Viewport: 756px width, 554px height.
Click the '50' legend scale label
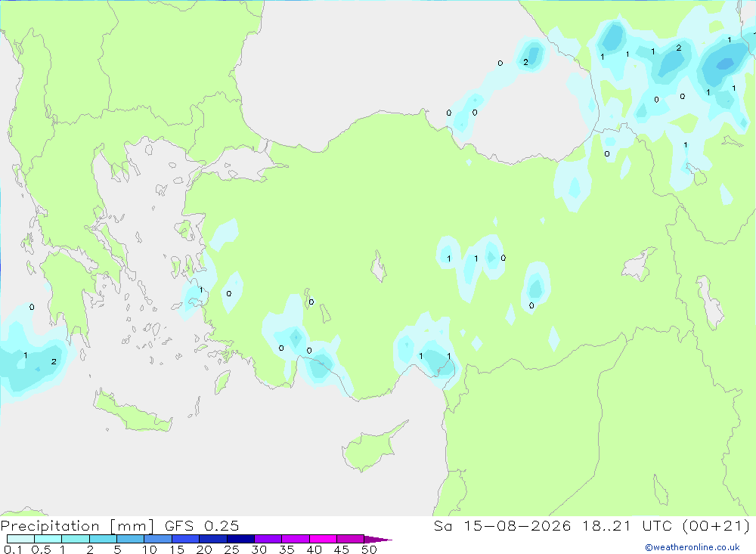pos(369,549)
